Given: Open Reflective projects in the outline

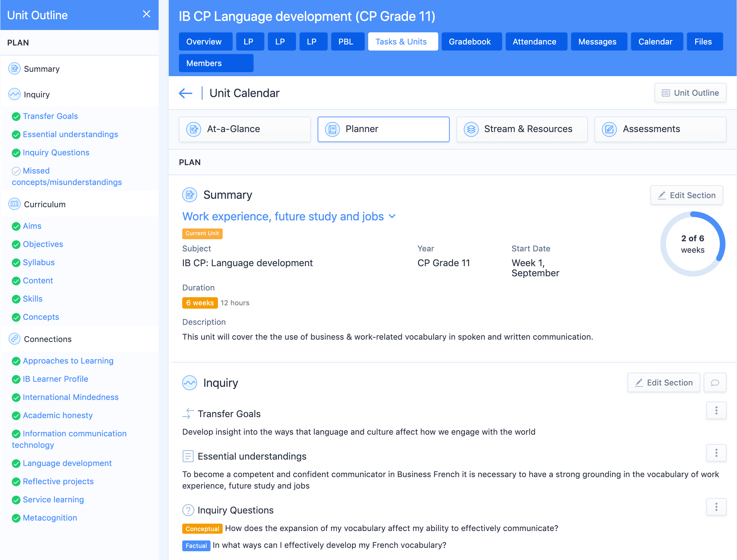Looking at the screenshot, I should click(58, 481).
